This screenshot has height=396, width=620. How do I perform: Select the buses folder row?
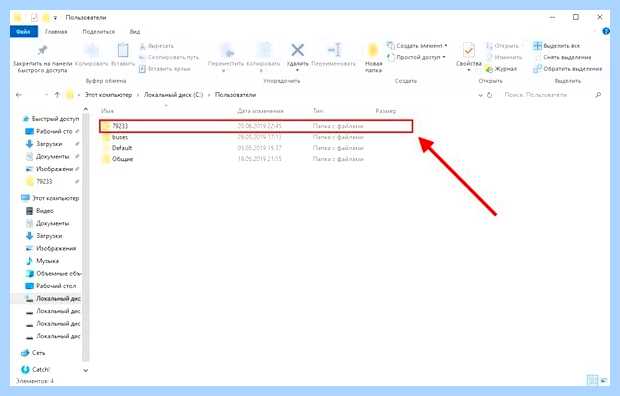coord(256,137)
